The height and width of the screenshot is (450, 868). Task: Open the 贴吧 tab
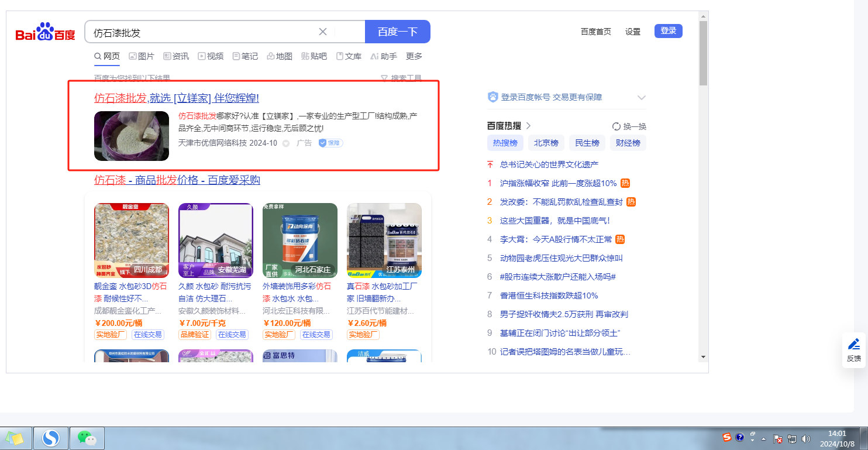[x=314, y=56]
